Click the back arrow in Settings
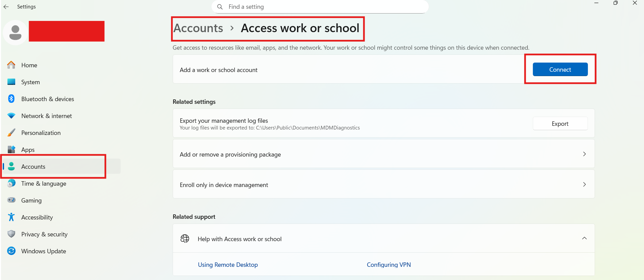The image size is (644, 280). coord(6,7)
